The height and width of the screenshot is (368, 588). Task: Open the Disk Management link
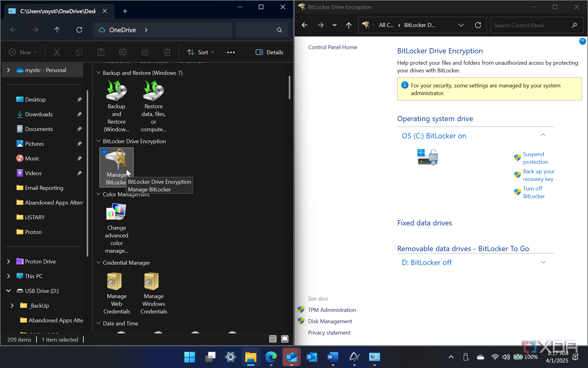[x=330, y=321]
